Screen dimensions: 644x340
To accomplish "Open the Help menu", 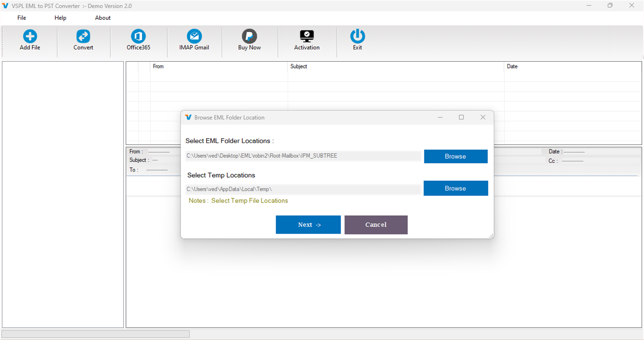I will pos(60,17).
